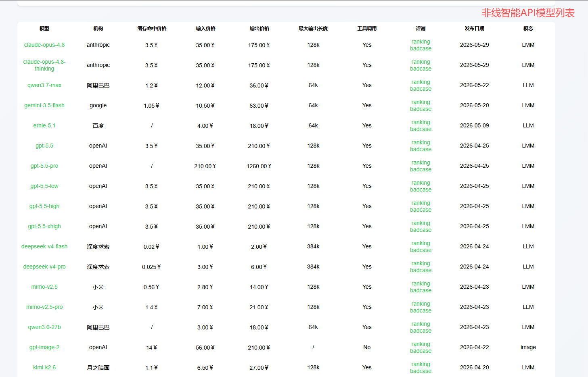Click the image modality cell
This screenshot has height=377, width=588.
click(x=528, y=347)
